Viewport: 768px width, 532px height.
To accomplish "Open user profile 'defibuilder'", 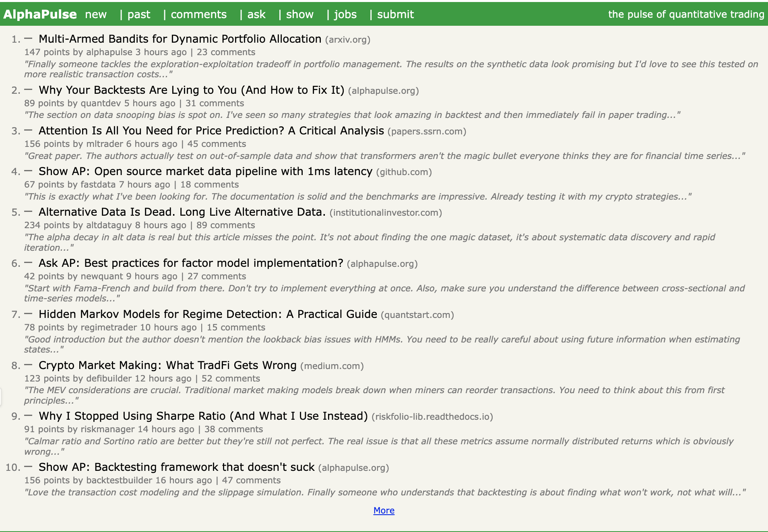I will [x=109, y=379].
